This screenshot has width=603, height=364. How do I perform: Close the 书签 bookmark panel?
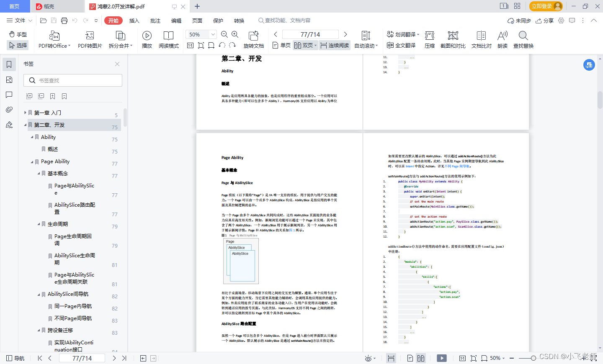(117, 64)
